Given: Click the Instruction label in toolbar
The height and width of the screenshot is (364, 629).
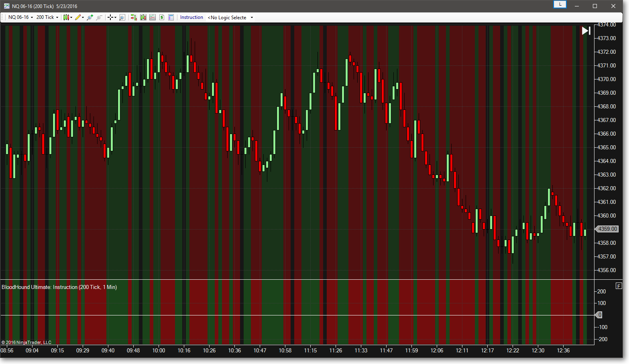Looking at the screenshot, I should click(191, 17).
